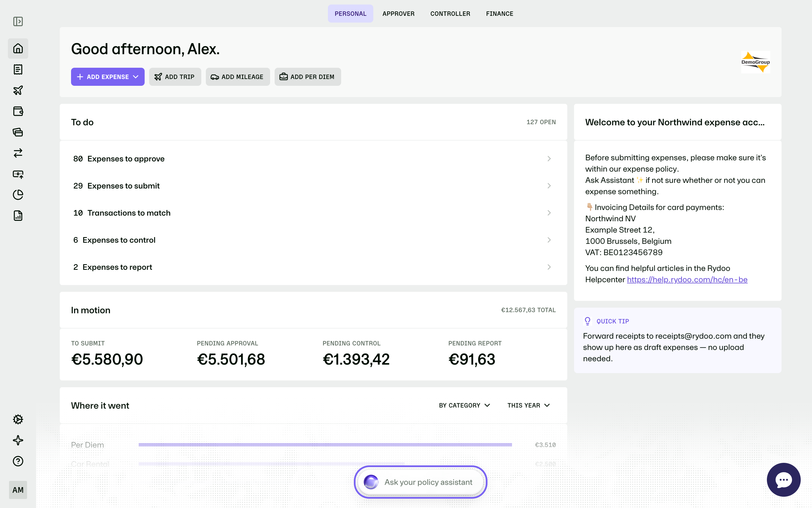Screen dimensions: 812x508
Task: Open the chat support bubble
Action: click(x=784, y=480)
